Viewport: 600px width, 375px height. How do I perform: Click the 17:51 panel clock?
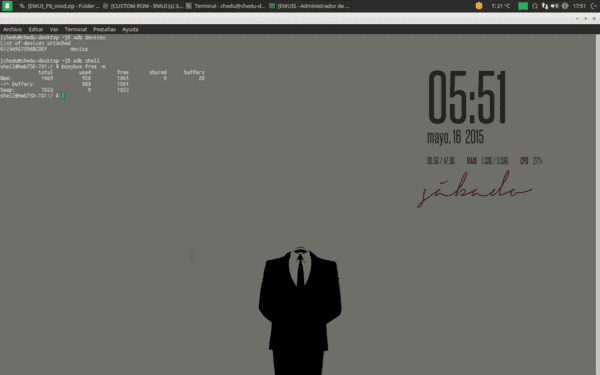click(579, 6)
